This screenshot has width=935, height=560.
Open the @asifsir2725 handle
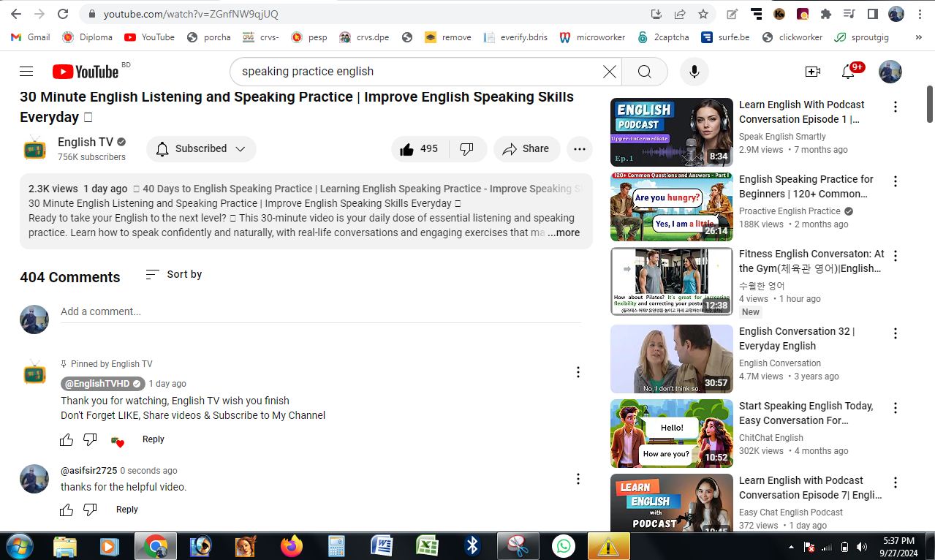pos(88,471)
